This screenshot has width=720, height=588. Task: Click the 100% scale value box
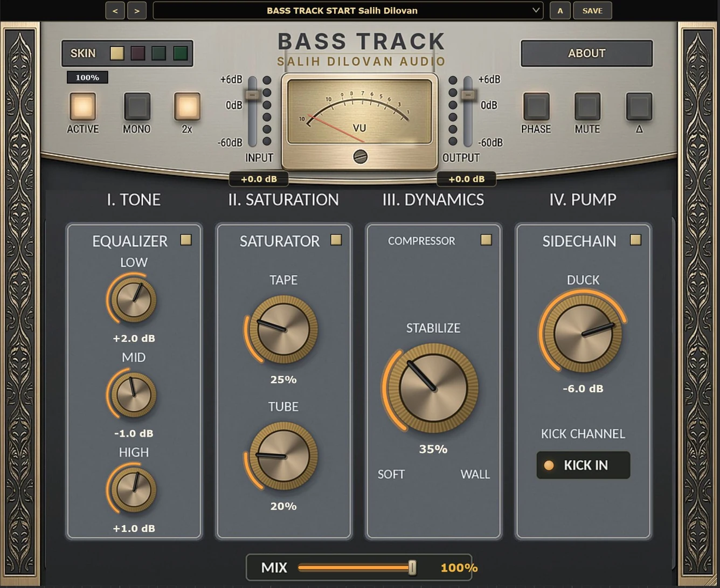[x=87, y=78]
